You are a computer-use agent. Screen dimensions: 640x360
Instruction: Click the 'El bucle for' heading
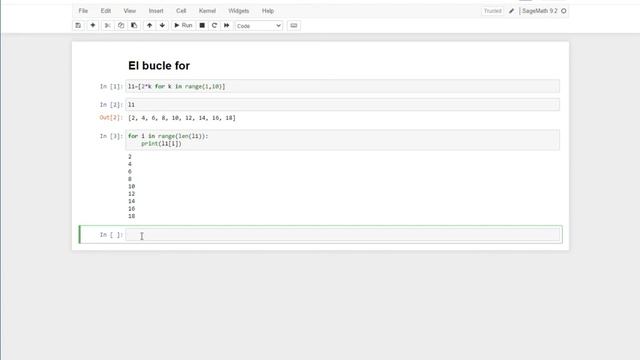click(159, 66)
